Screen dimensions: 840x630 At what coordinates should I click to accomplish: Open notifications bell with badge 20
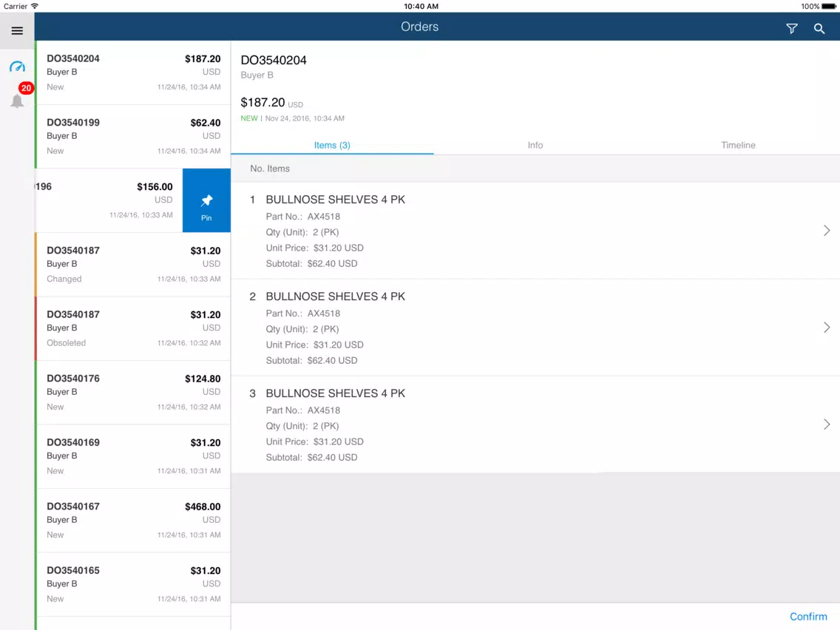click(x=18, y=100)
